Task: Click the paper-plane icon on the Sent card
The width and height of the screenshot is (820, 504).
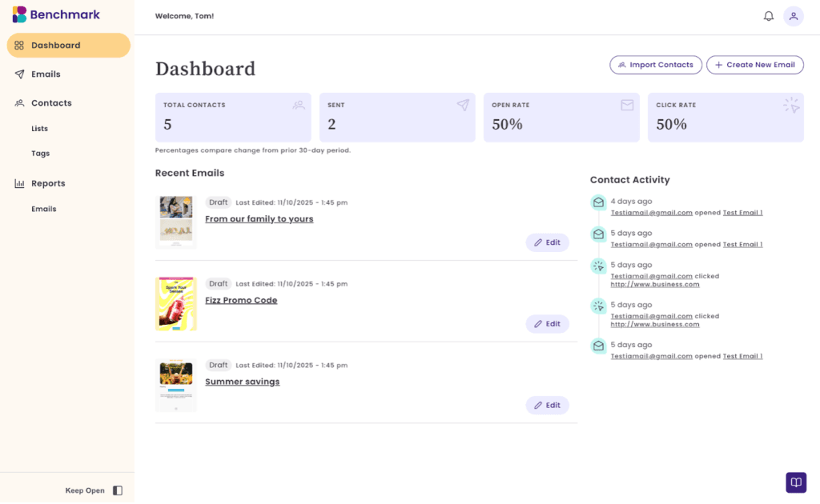Action: 463,105
